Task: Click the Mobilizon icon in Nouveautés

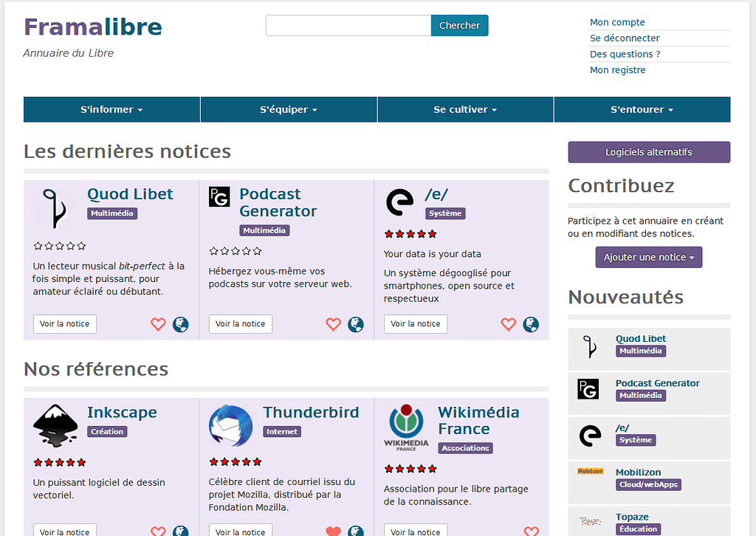Action: [x=590, y=471]
